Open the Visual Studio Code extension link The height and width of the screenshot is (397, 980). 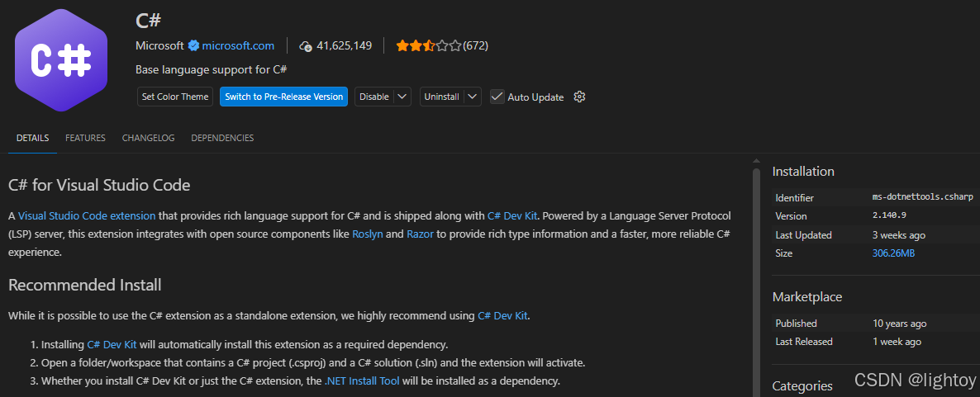(87, 216)
